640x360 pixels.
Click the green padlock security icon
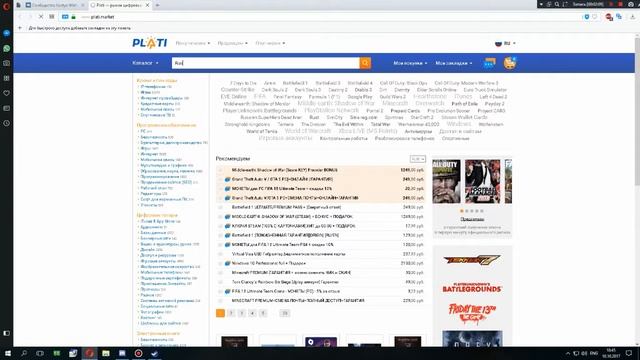click(73, 17)
